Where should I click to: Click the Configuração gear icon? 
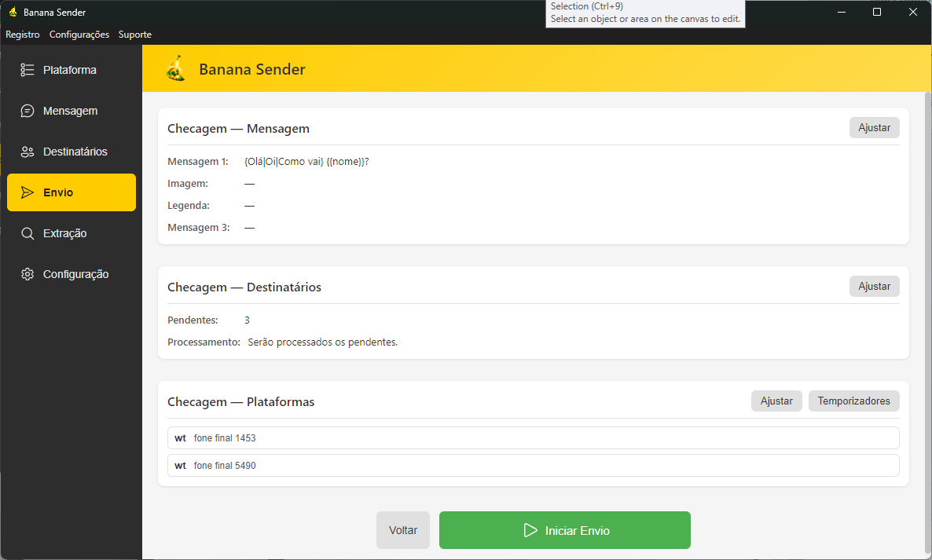(28, 274)
